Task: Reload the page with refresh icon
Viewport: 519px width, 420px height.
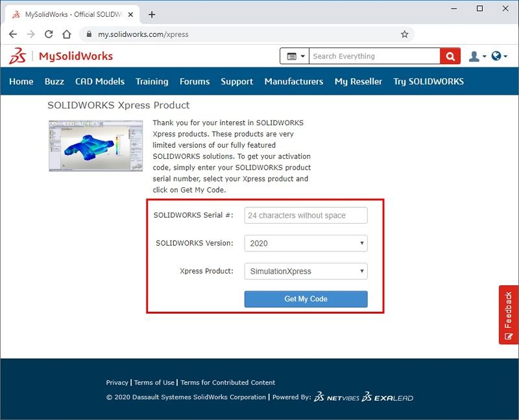Action: (49, 34)
